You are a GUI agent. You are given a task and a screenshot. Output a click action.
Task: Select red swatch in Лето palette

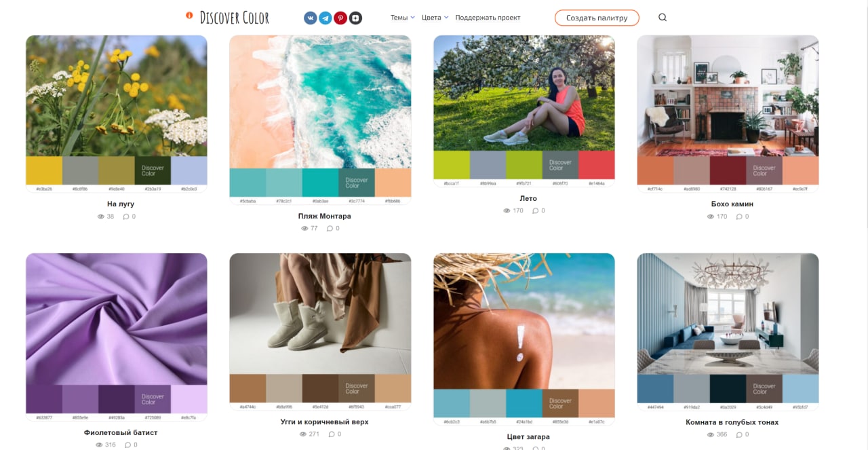597,165
